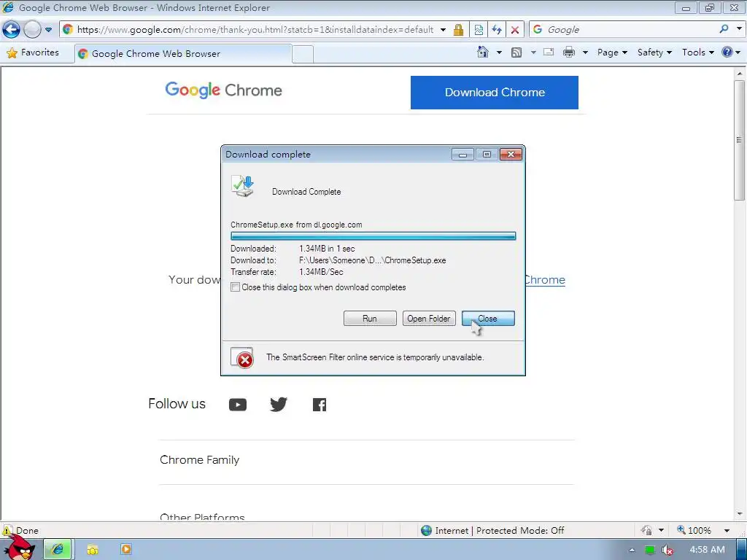
Task: Click the Home page icon
Action: (483, 52)
